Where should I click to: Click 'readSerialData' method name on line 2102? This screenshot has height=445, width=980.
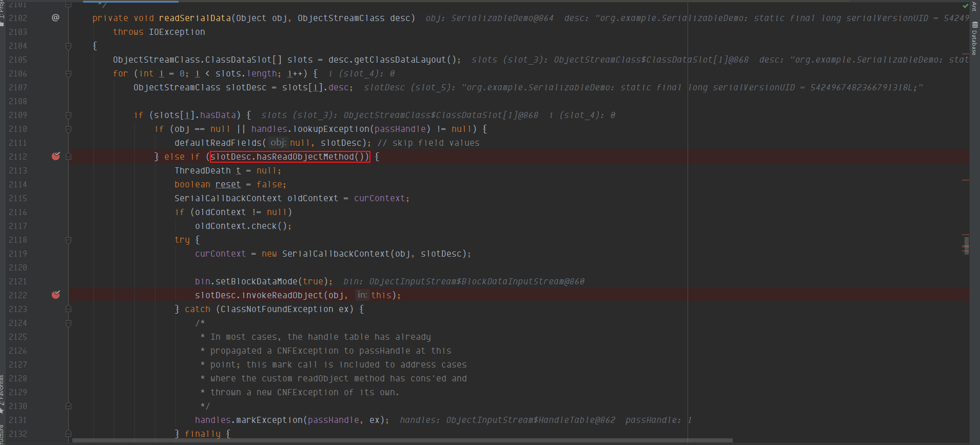[x=195, y=18]
